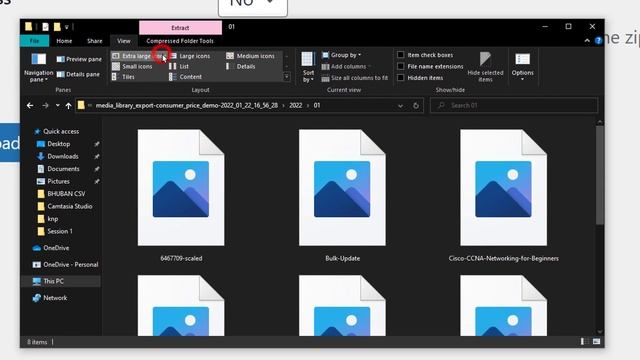Select the View ribbon tab
The image size is (640, 360).
124,41
